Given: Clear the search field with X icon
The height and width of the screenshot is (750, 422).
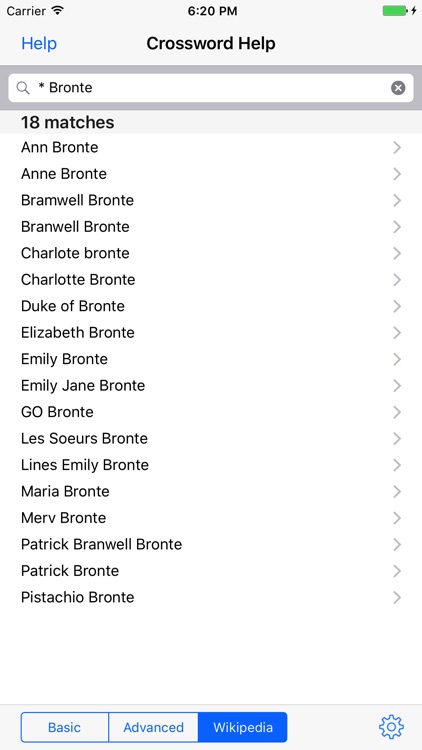Looking at the screenshot, I should [x=398, y=88].
